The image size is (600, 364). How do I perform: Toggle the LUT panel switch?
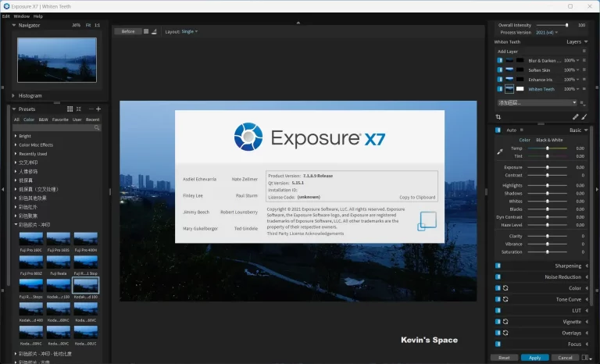(x=498, y=310)
